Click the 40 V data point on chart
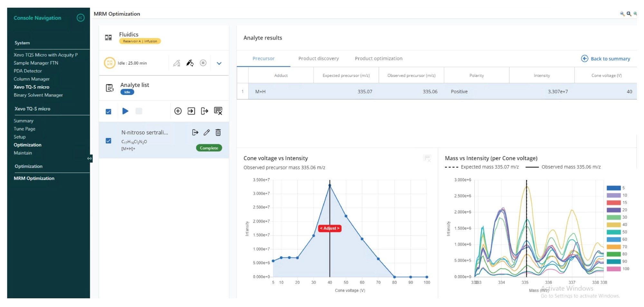644x307 pixels. point(330,185)
